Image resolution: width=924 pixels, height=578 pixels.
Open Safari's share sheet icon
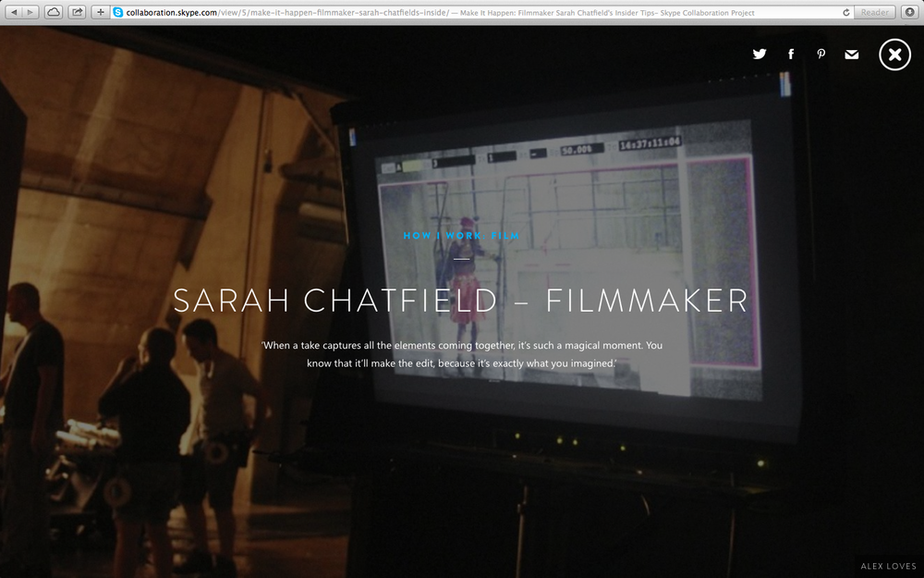(x=77, y=12)
